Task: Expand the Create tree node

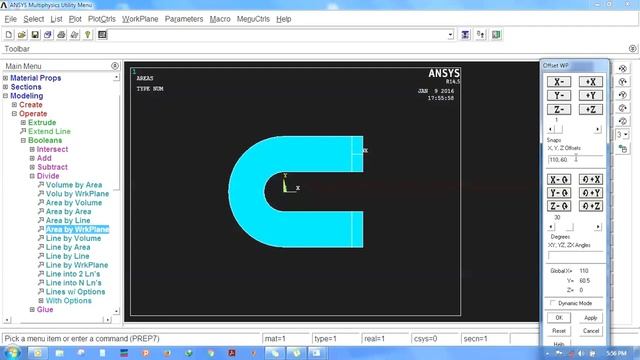Action: (14, 104)
